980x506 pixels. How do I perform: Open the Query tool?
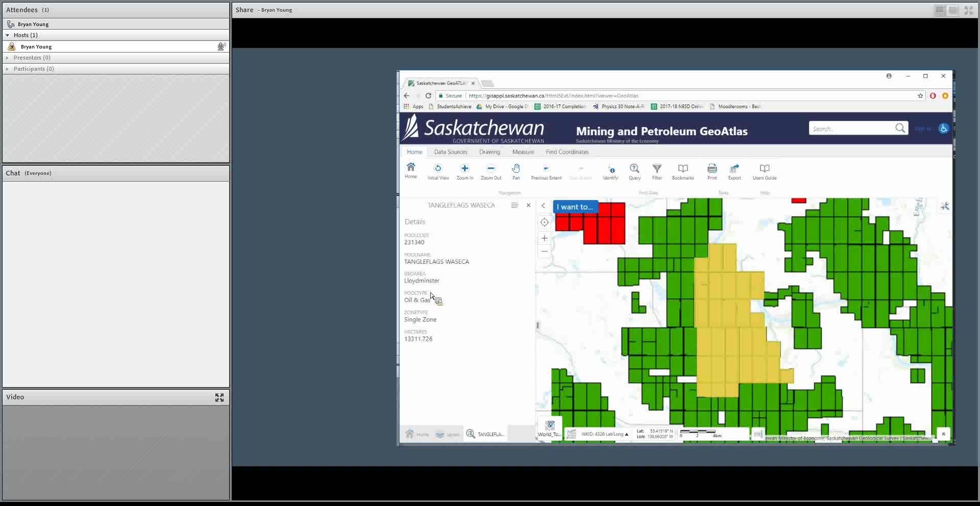[634, 172]
